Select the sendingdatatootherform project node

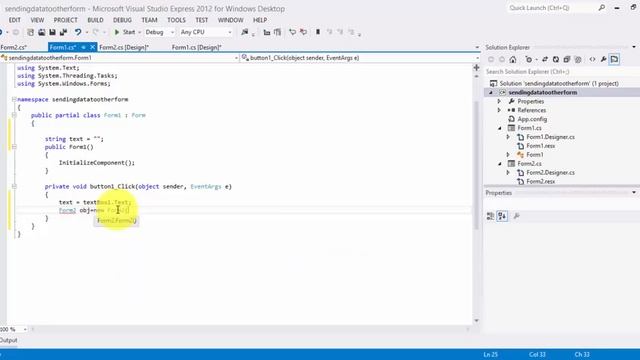[542, 93]
